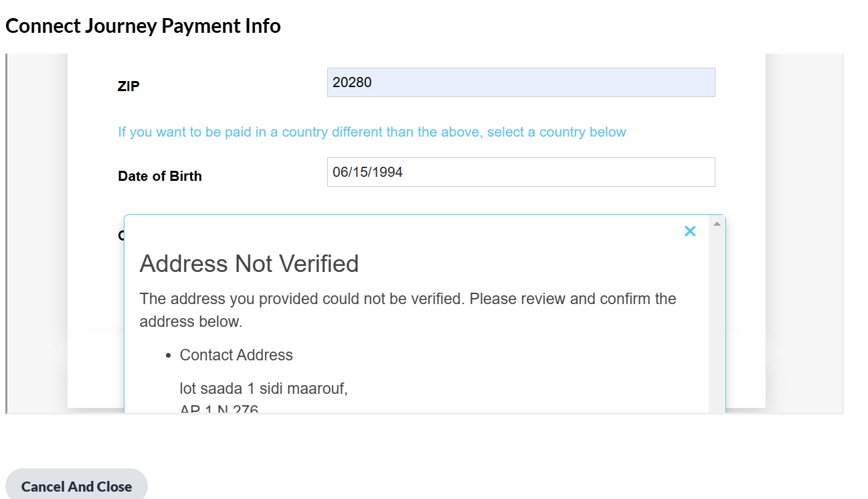Click the gray vertical bar on frame's left edge
The image size is (868, 499).
click(6, 234)
